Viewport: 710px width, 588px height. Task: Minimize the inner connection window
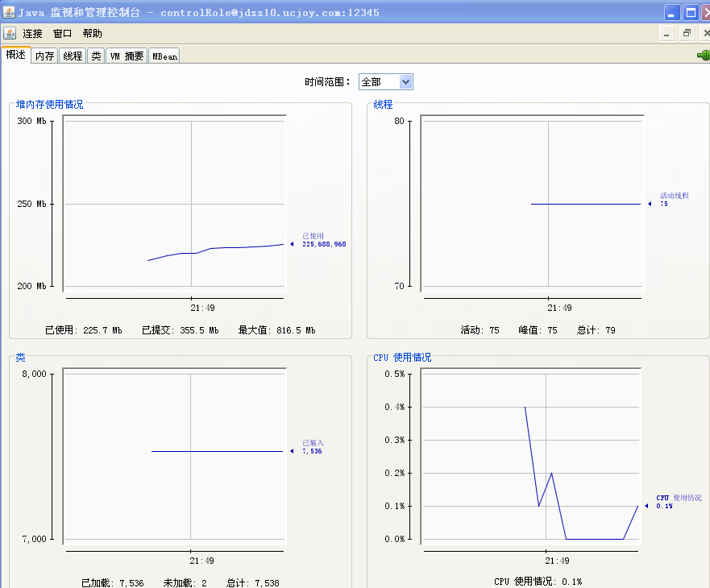[x=667, y=34]
